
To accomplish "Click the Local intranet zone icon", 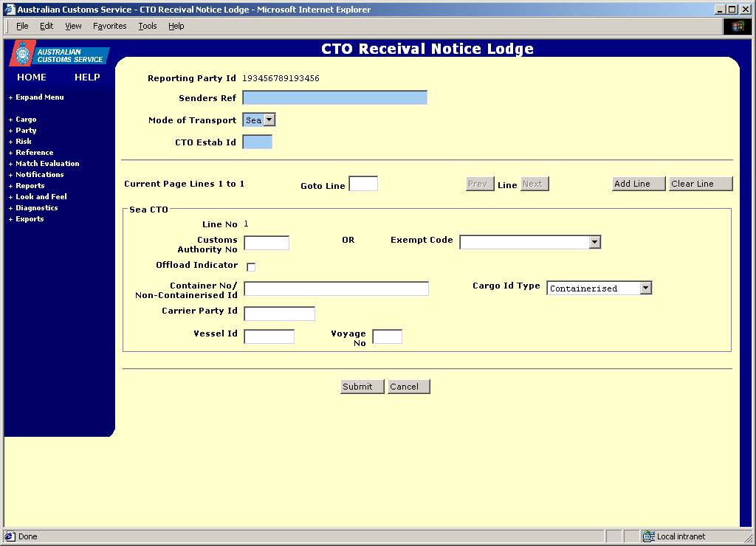I will click(x=649, y=536).
